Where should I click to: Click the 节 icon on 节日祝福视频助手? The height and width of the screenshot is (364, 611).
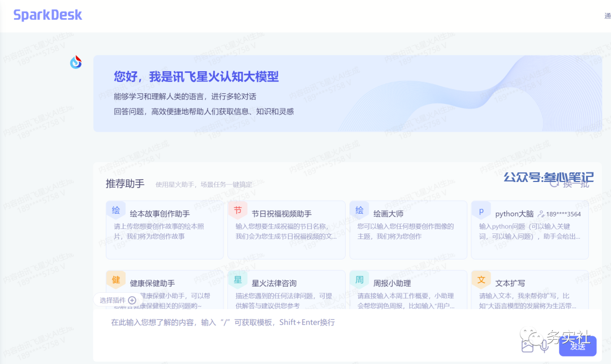(x=238, y=211)
